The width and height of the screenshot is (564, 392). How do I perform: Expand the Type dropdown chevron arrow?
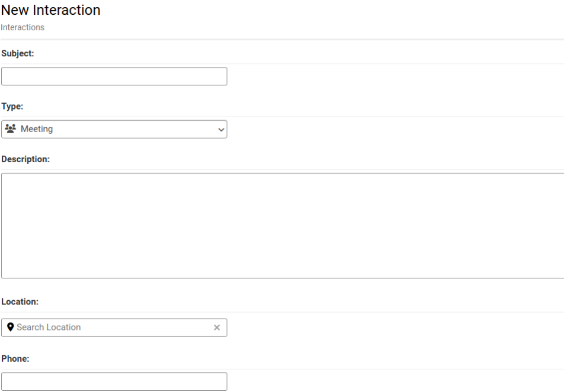(221, 130)
